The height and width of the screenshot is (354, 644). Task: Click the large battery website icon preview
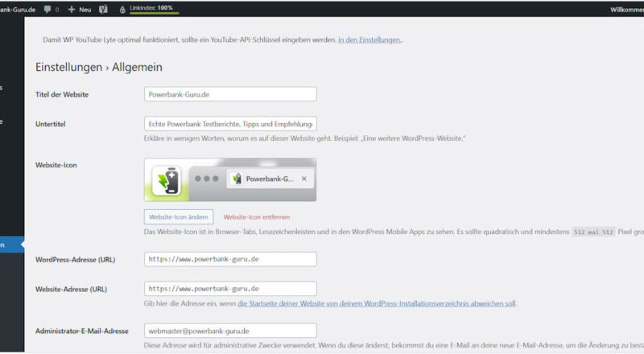[167, 180]
